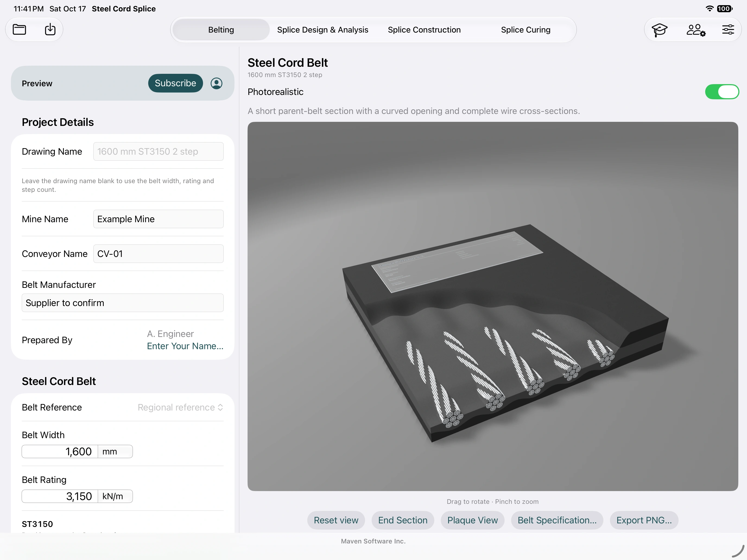The width and height of the screenshot is (747, 560).
Task: Focus the Drawing Name field
Action: tap(158, 152)
